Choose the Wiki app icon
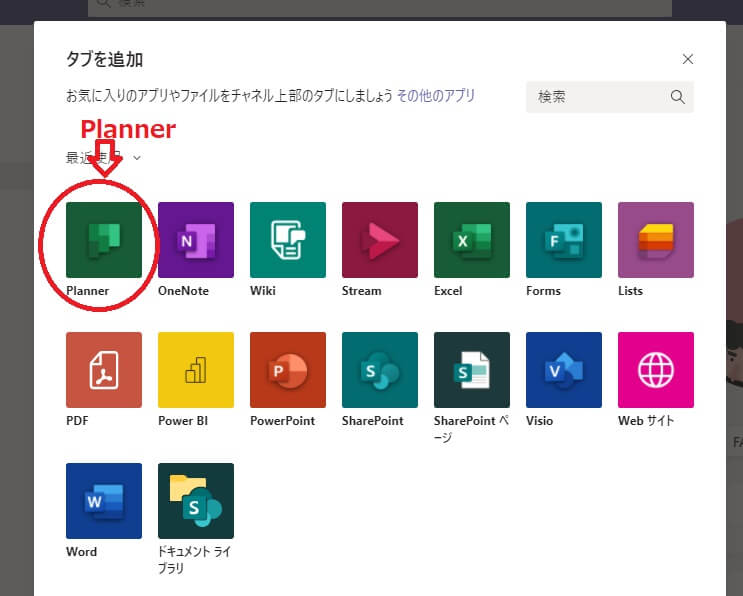The width and height of the screenshot is (743, 596). (288, 240)
